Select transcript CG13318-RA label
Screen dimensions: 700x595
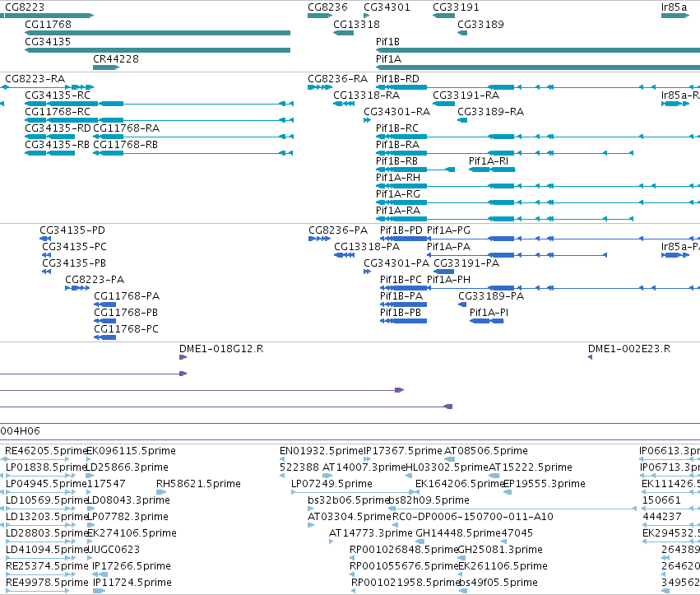coord(367,95)
